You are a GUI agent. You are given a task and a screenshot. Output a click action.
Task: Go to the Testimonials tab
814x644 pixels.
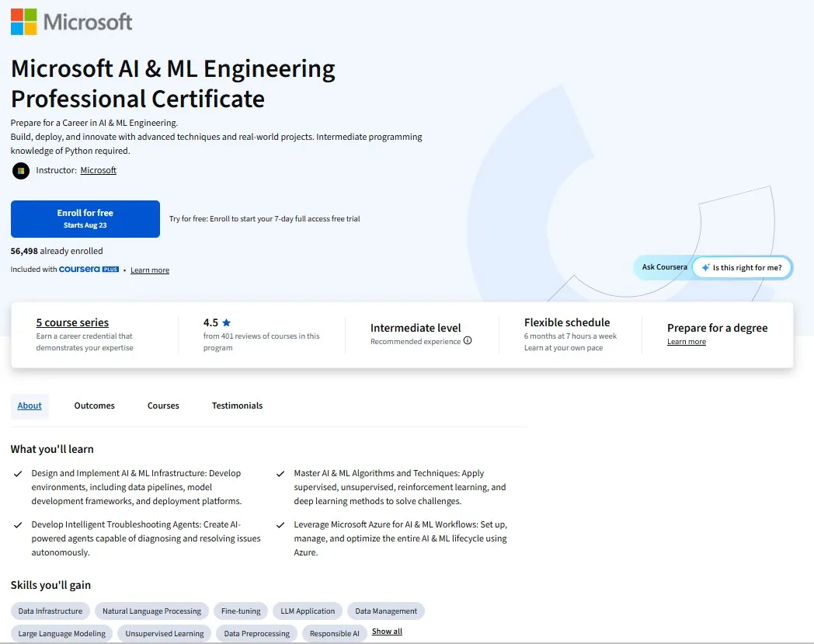[x=237, y=406]
